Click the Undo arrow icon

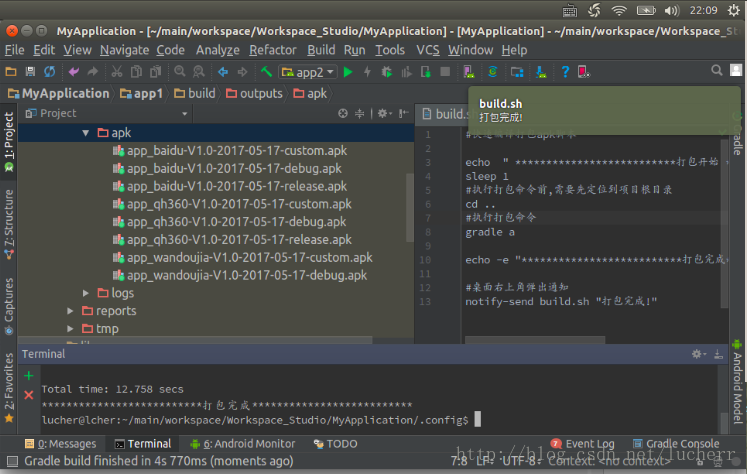click(74, 72)
